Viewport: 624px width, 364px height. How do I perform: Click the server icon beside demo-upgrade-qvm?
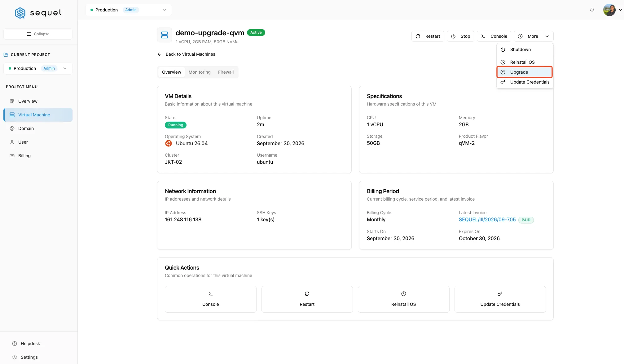[x=165, y=35]
